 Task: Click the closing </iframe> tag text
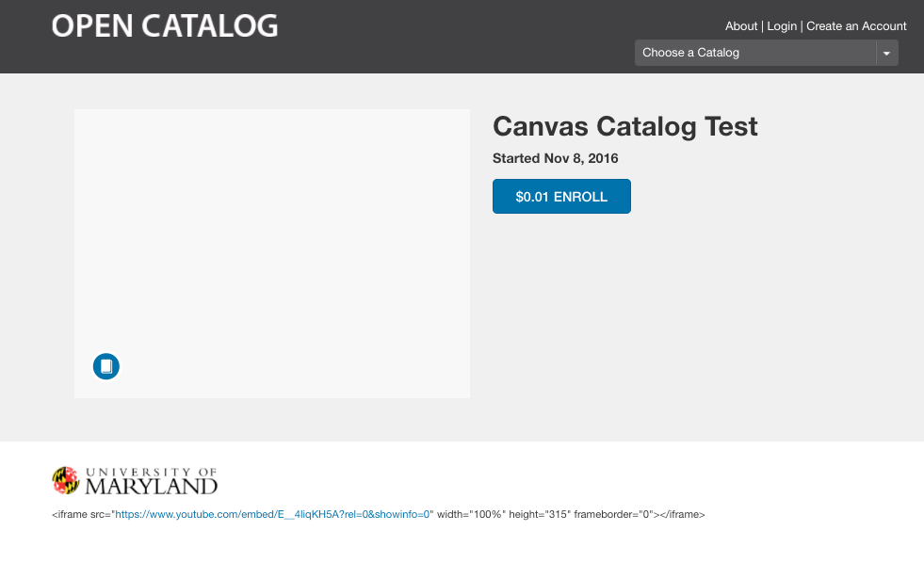click(682, 515)
